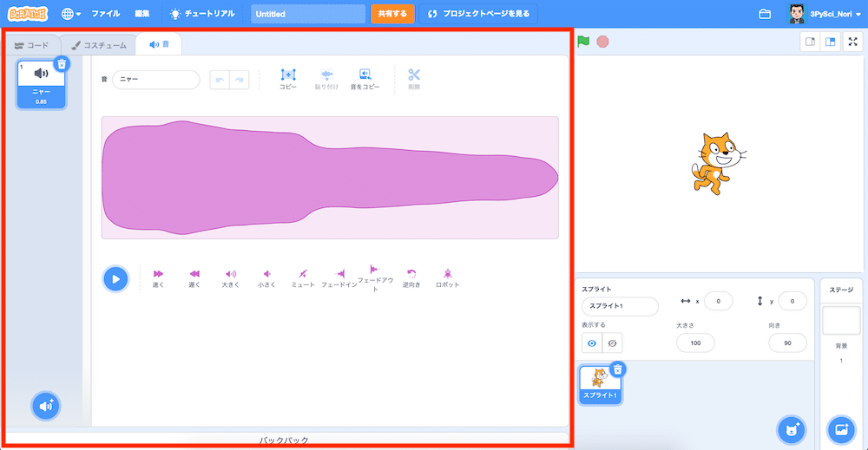Click the redo arrow button
868x450 pixels.
coord(240,80)
